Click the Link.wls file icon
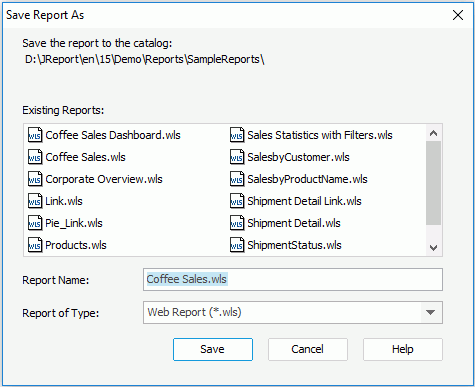The height and width of the screenshot is (387, 475). click(x=35, y=201)
